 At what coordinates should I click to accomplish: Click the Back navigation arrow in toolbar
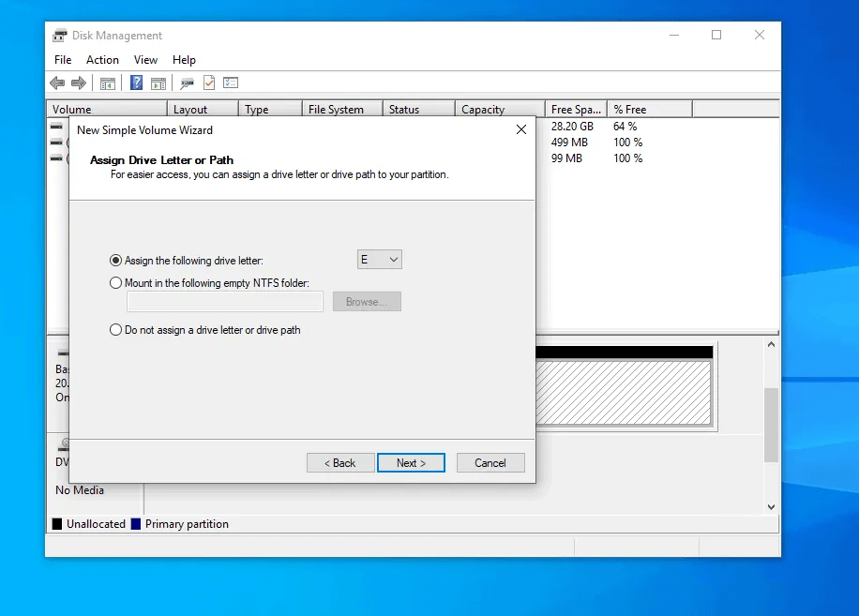tap(56, 83)
